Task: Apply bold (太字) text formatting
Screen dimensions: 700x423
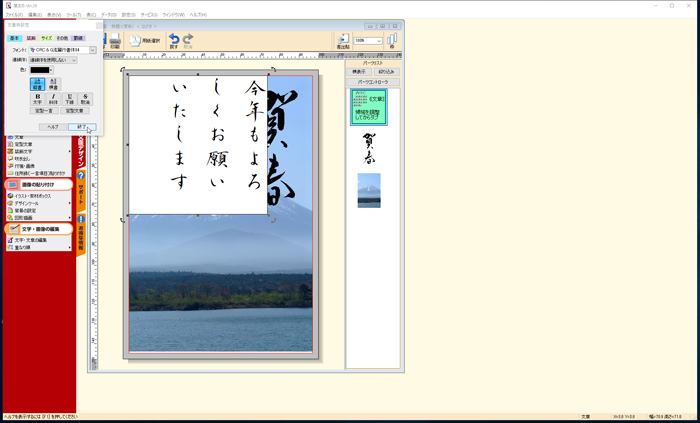Action: 37,99
